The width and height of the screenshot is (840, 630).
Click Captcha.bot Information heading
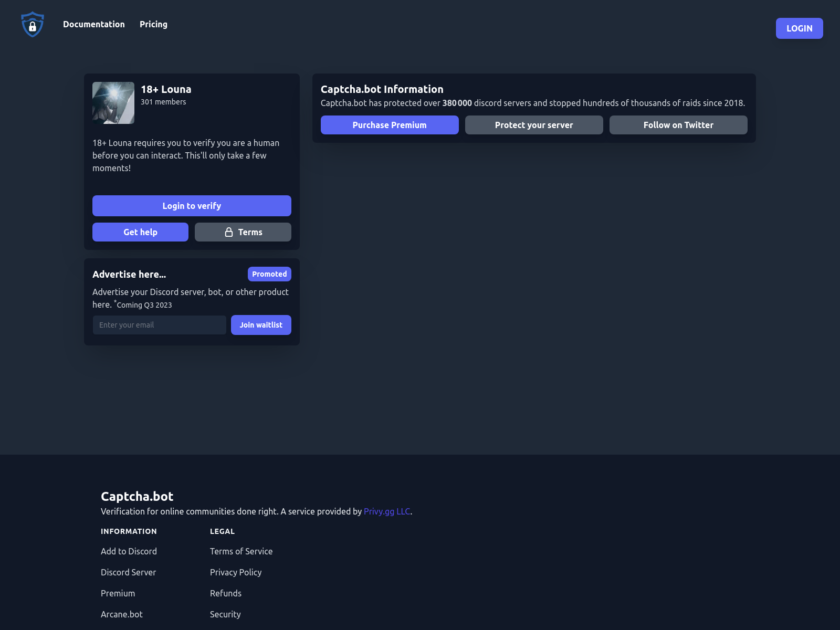click(382, 89)
